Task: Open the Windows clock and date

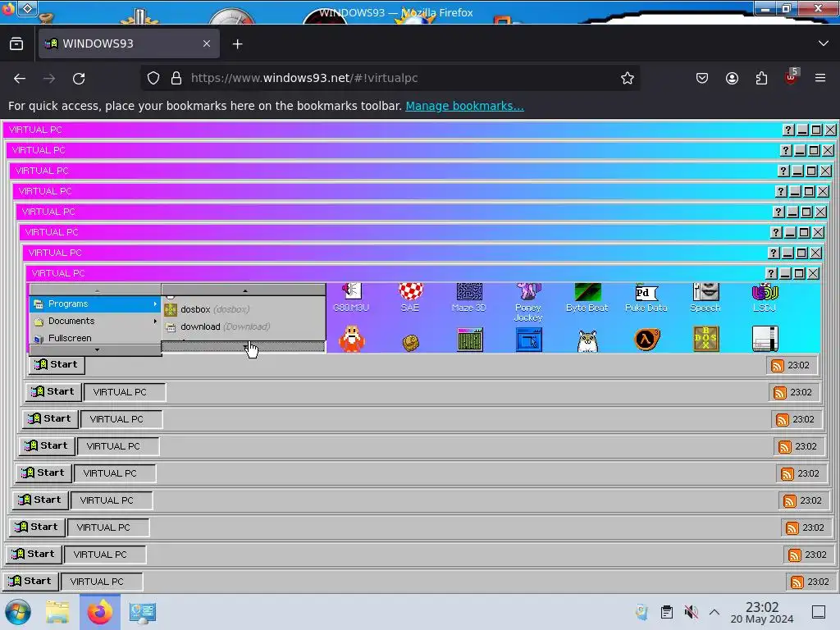Action: (762, 612)
